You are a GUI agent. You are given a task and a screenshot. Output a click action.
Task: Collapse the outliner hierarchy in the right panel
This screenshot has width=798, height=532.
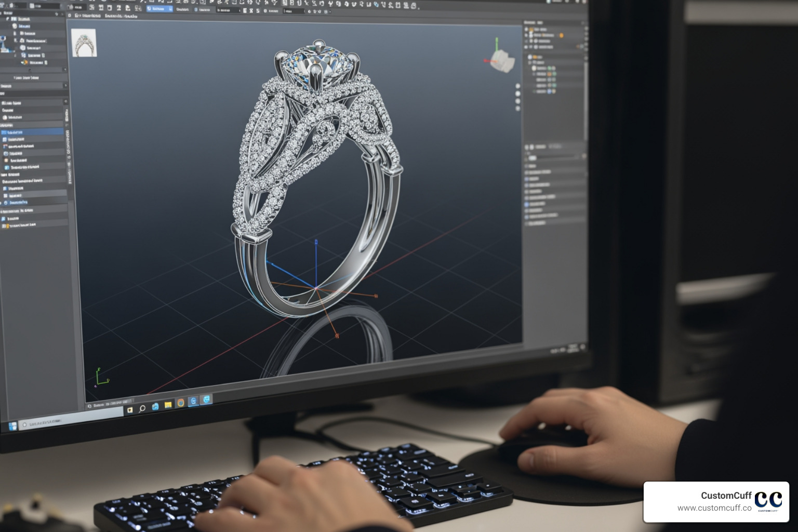530,22
